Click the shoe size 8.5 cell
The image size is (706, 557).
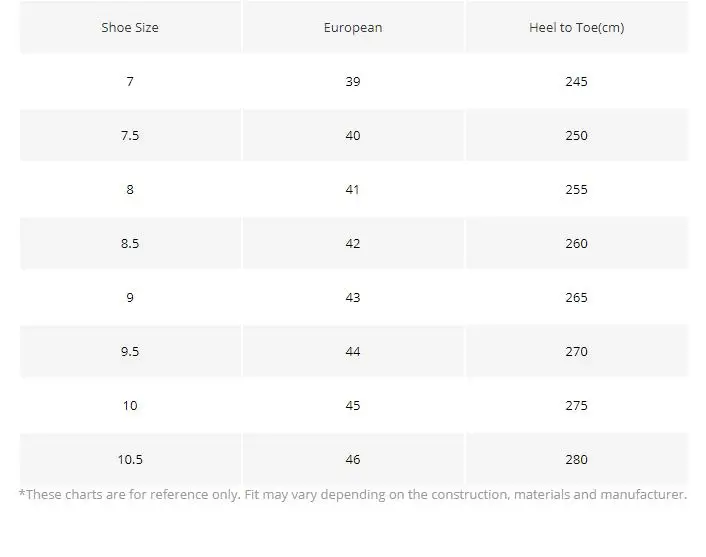point(130,244)
